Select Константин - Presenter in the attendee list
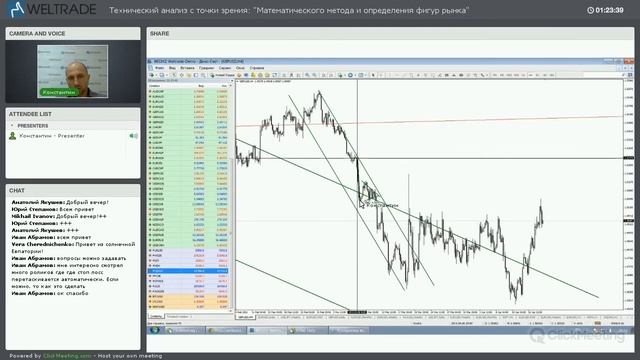 click(x=52, y=136)
